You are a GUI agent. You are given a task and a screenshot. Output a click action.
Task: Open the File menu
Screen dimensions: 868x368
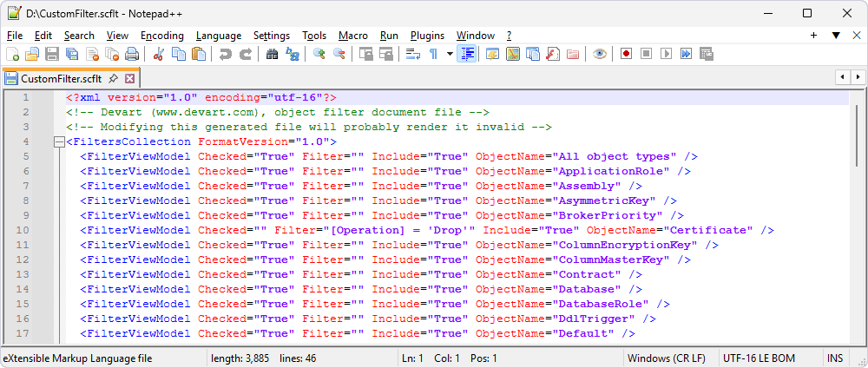[x=15, y=36]
